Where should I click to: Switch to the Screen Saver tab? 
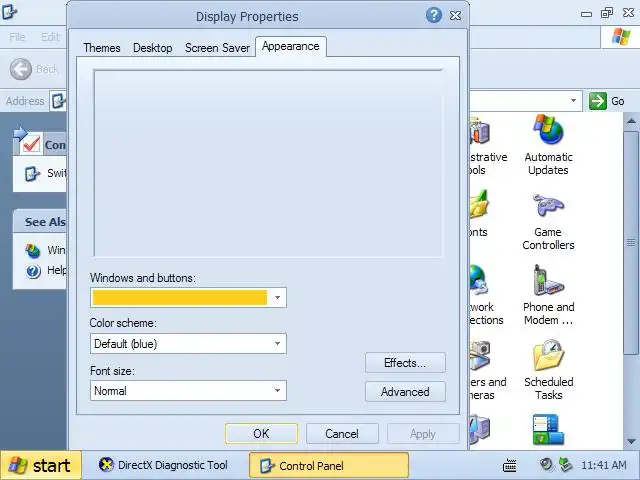pos(217,48)
